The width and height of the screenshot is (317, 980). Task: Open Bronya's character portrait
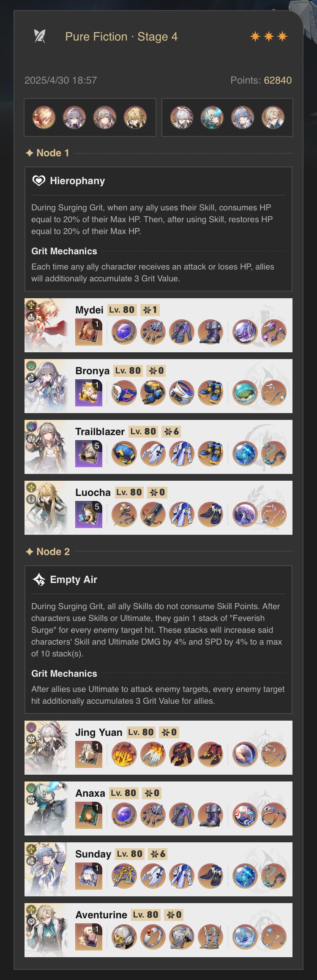click(46, 386)
